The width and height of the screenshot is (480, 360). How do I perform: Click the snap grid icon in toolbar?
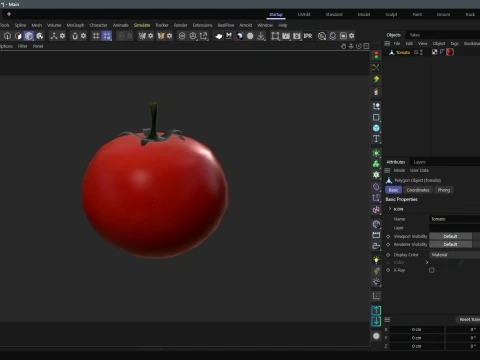tap(96, 36)
